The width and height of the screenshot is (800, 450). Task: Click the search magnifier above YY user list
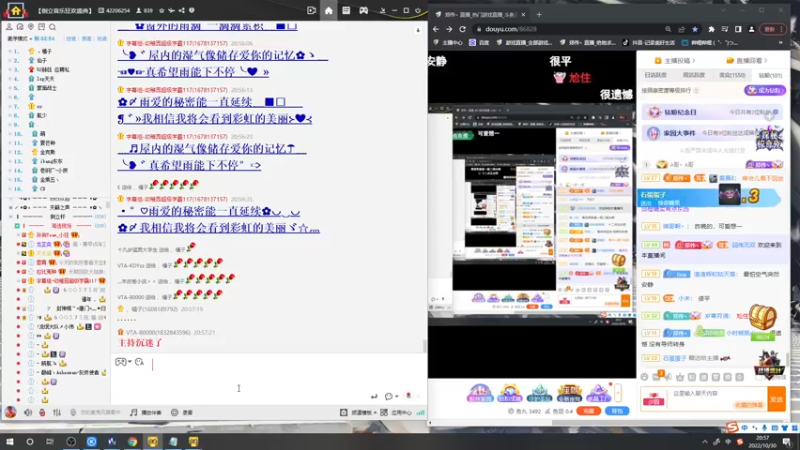[x=52, y=27]
